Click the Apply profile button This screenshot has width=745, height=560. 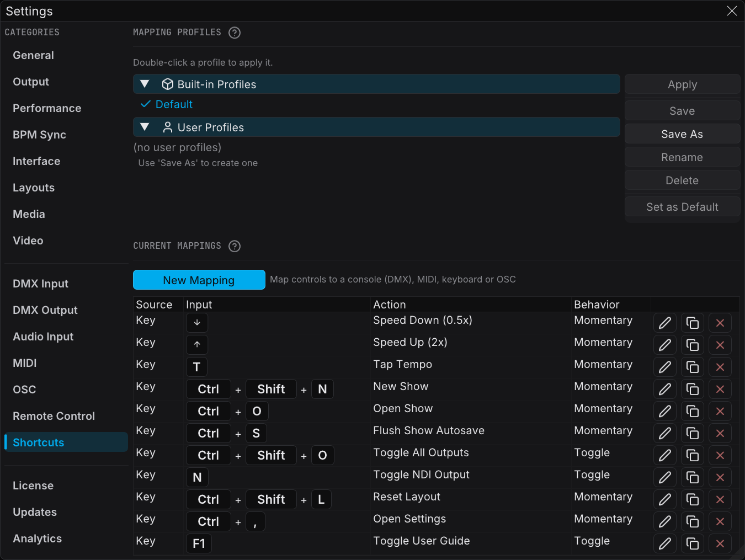pyautogui.click(x=682, y=84)
